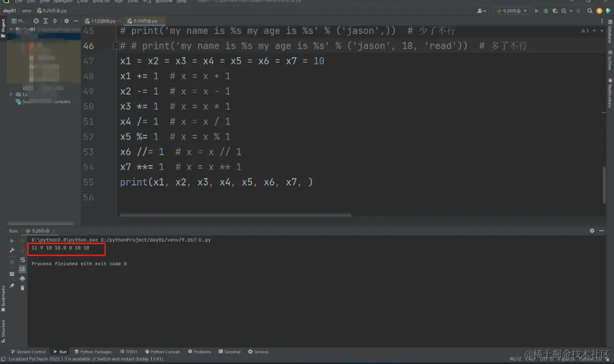Open the Notifications side tool window

coord(610,93)
